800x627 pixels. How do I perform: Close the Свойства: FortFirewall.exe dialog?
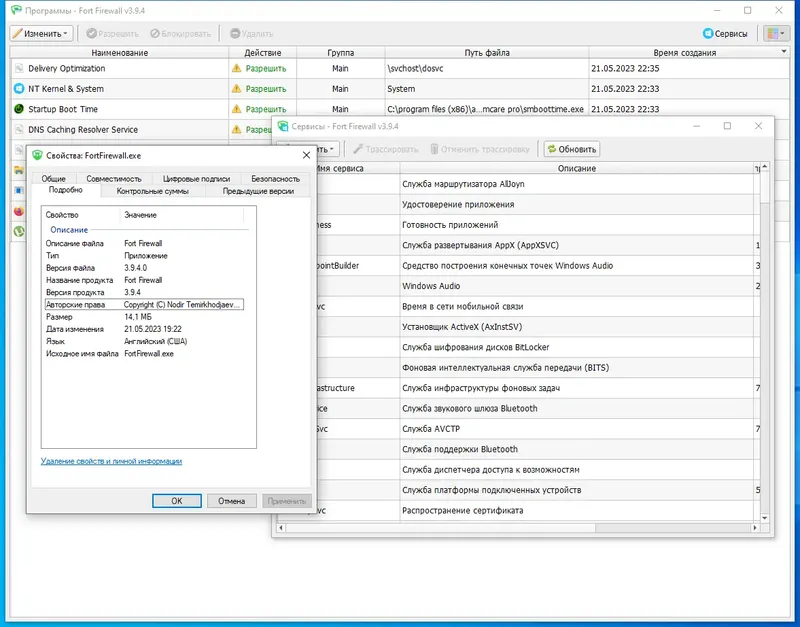click(306, 155)
